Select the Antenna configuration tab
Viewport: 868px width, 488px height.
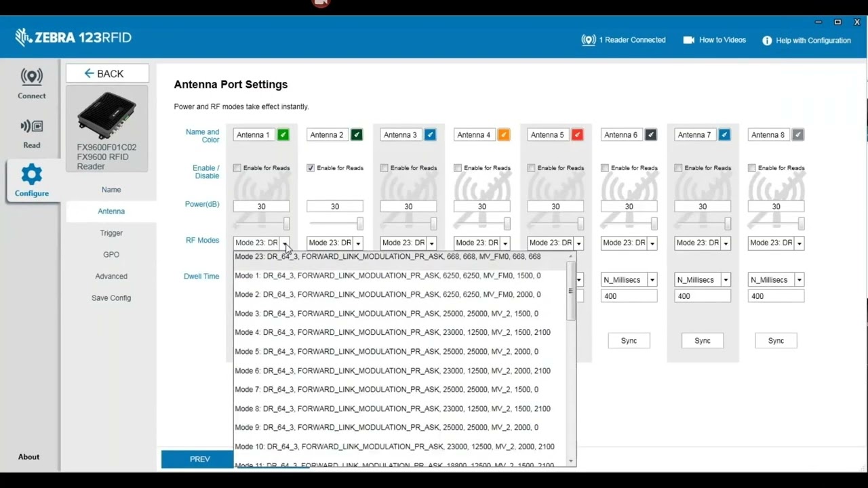tap(111, 211)
